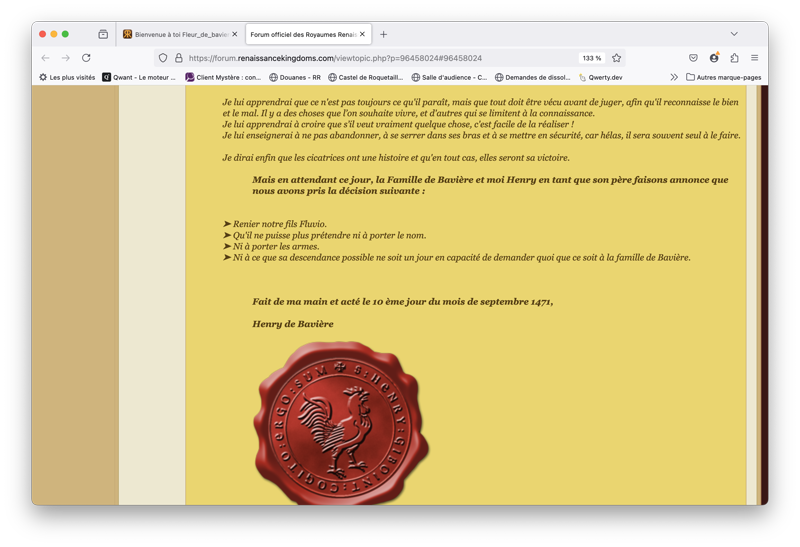800x547 pixels.
Task: Open Autres marque-pages folder
Action: click(x=723, y=78)
